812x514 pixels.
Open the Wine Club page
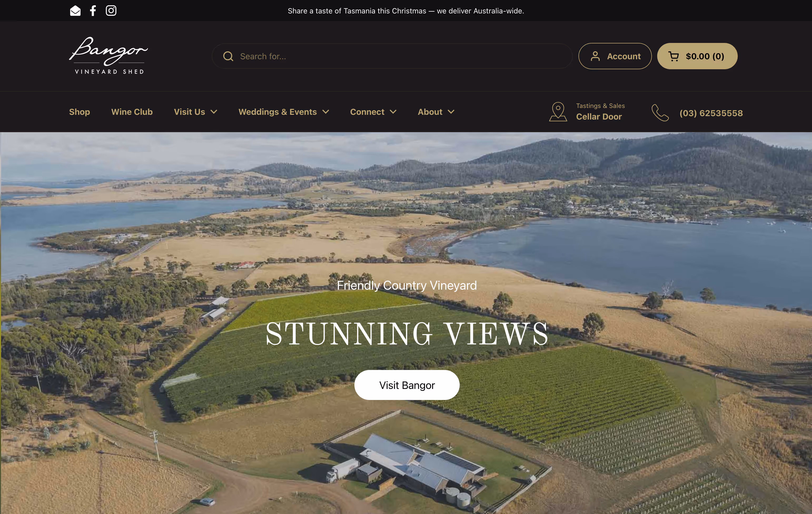[x=132, y=112]
